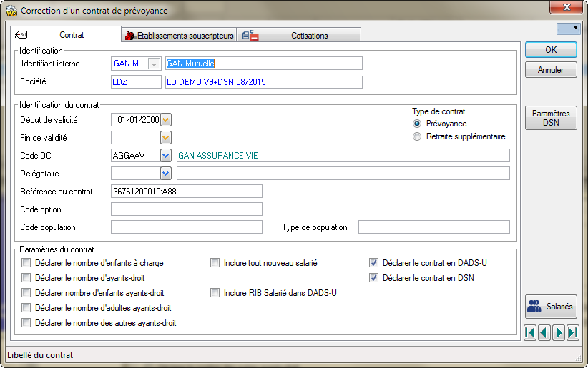Screen dimensions: 588x368
Task: Jump to the last contract record
Action: coord(573,333)
